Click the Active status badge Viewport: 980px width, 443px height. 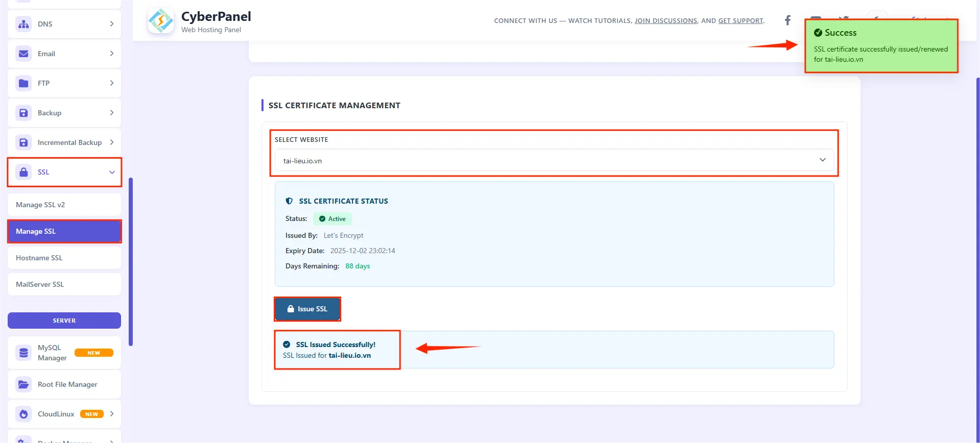click(332, 219)
